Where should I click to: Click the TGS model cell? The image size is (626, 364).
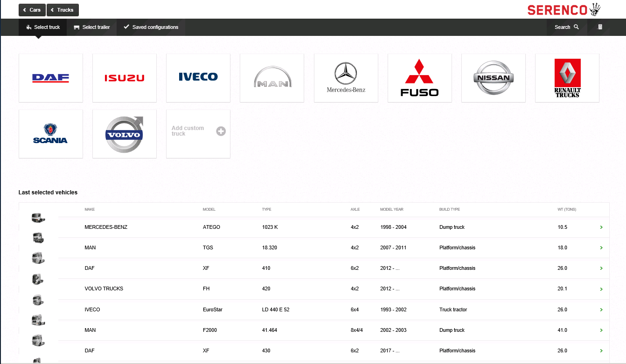coord(208,248)
